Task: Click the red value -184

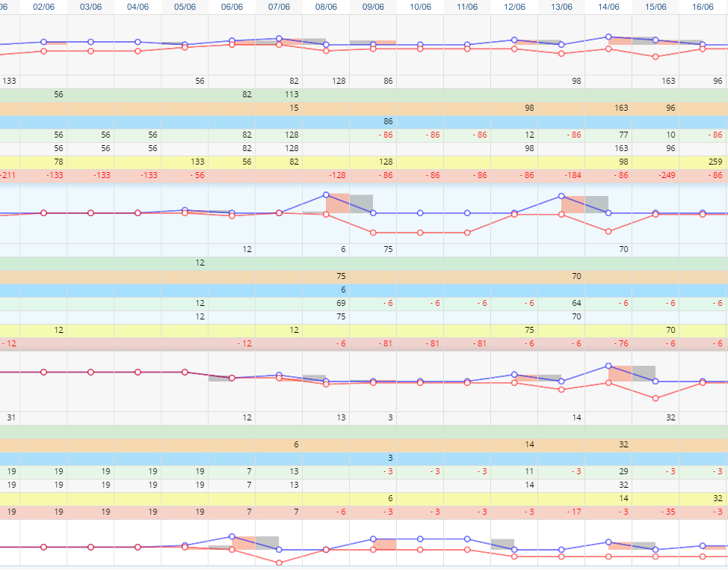Action: click(x=573, y=175)
